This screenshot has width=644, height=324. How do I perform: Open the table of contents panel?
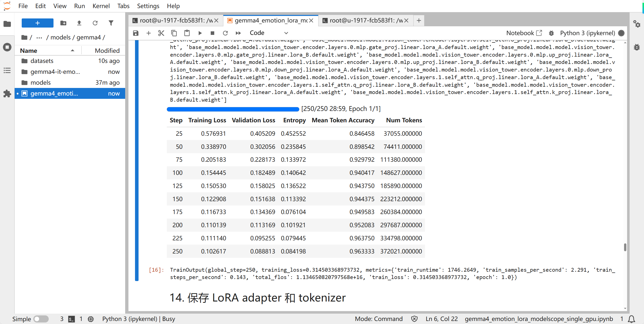tap(7, 70)
